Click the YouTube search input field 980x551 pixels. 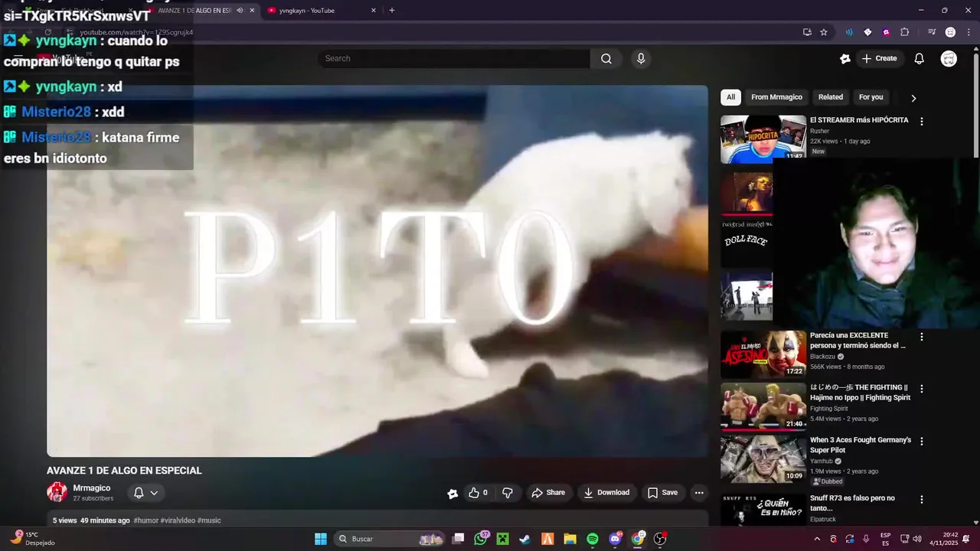(454, 59)
